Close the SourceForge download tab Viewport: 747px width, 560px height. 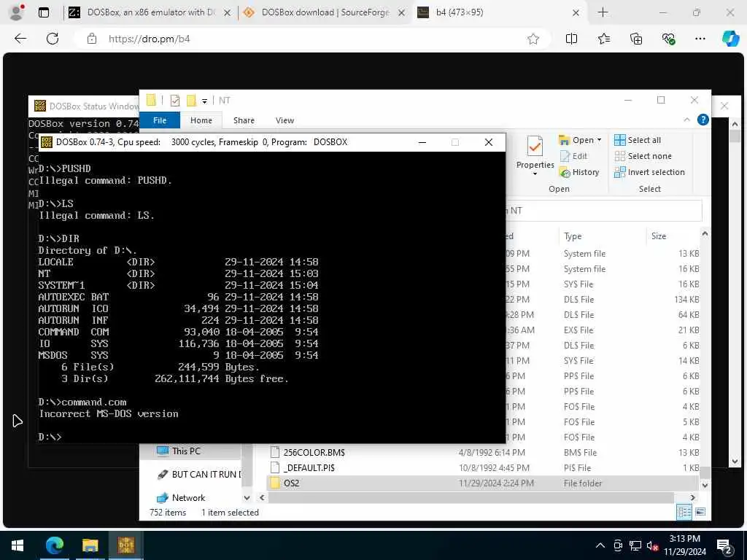coord(402,13)
